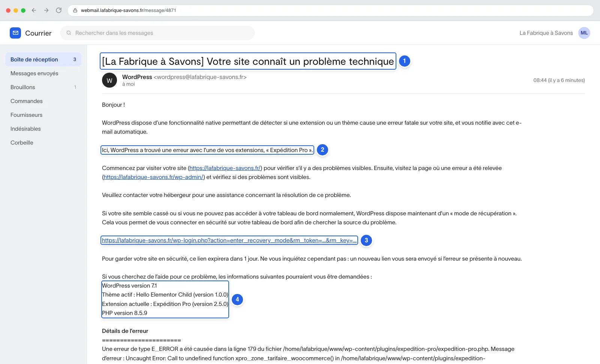Reload the page with the refresh icon
Viewport: 600px width, 364px height.
coord(59,10)
